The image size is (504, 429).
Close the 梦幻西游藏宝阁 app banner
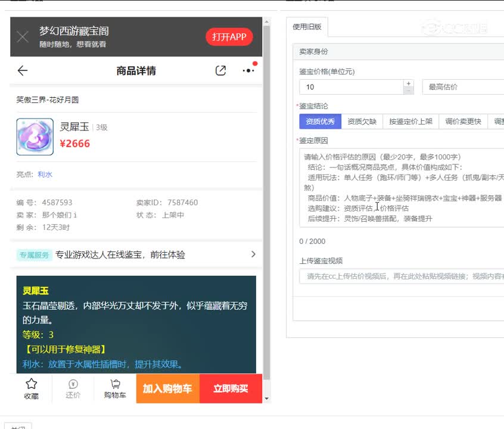(x=23, y=37)
